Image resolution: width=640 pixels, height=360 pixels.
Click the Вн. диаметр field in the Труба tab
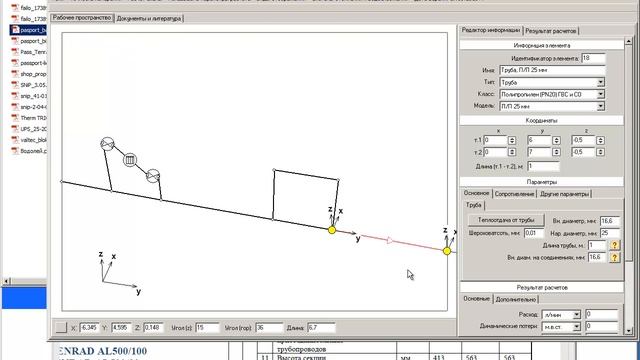click(x=610, y=221)
